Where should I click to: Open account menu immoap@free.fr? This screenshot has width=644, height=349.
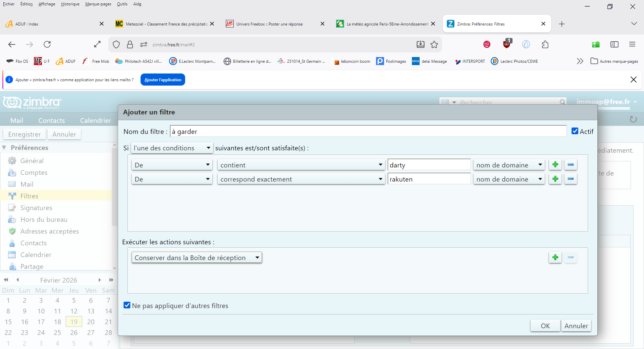(x=606, y=102)
